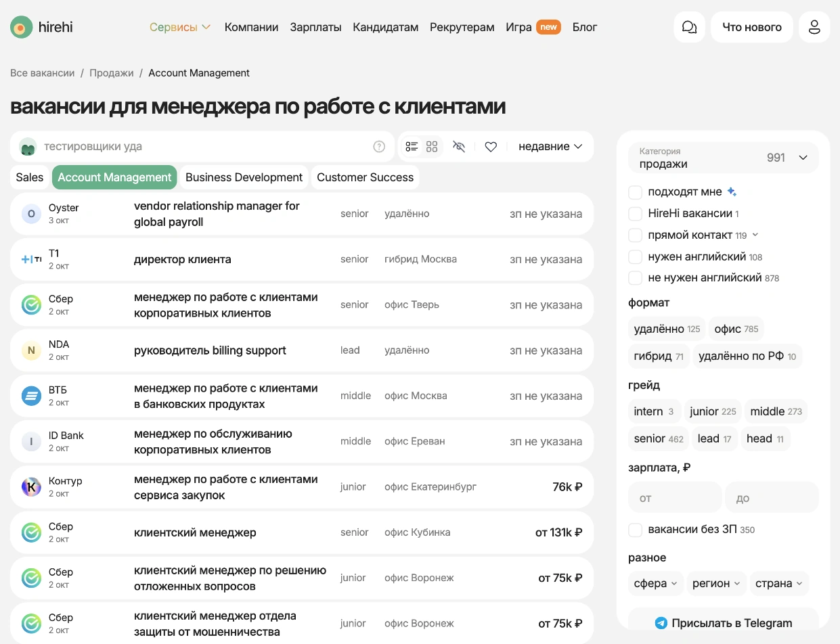Click the Сбер logo for защиты от мошенничества vacancy
The image size is (840, 644).
tap(31, 623)
